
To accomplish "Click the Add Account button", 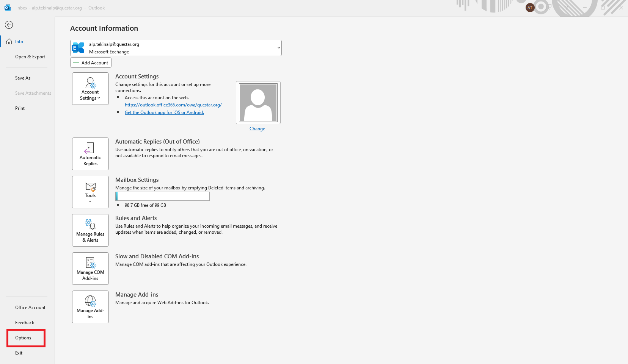I will 91,62.
